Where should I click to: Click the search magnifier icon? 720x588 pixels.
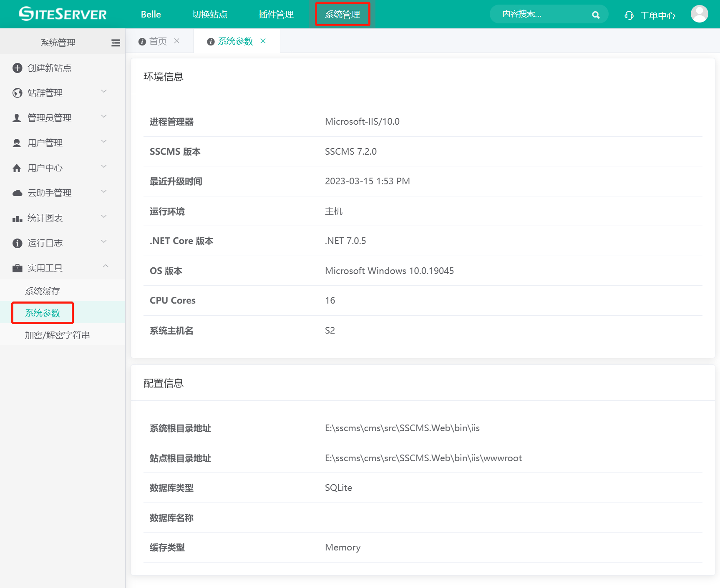(x=596, y=14)
